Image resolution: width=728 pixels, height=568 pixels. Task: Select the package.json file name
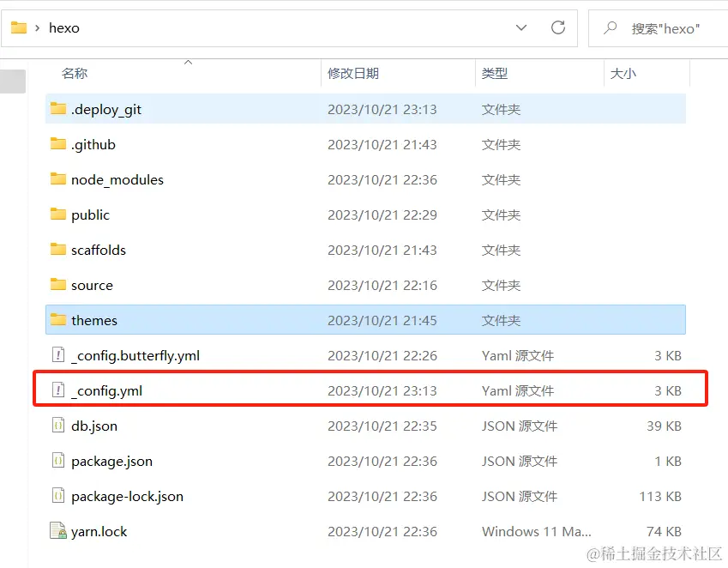coord(111,462)
